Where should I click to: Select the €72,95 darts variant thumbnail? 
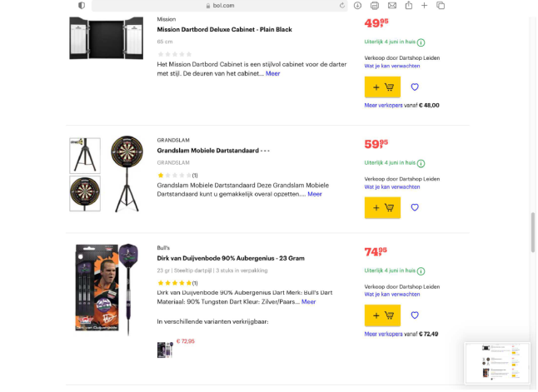click(165, 350)
